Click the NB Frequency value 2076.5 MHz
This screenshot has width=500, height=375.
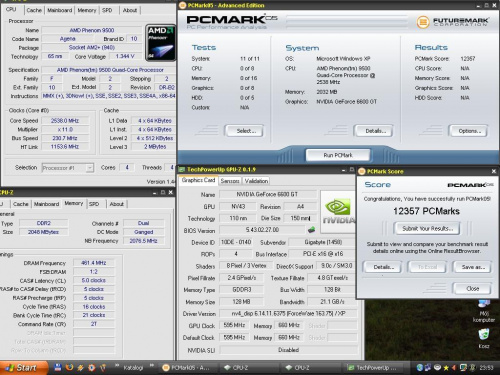point(143,241)
